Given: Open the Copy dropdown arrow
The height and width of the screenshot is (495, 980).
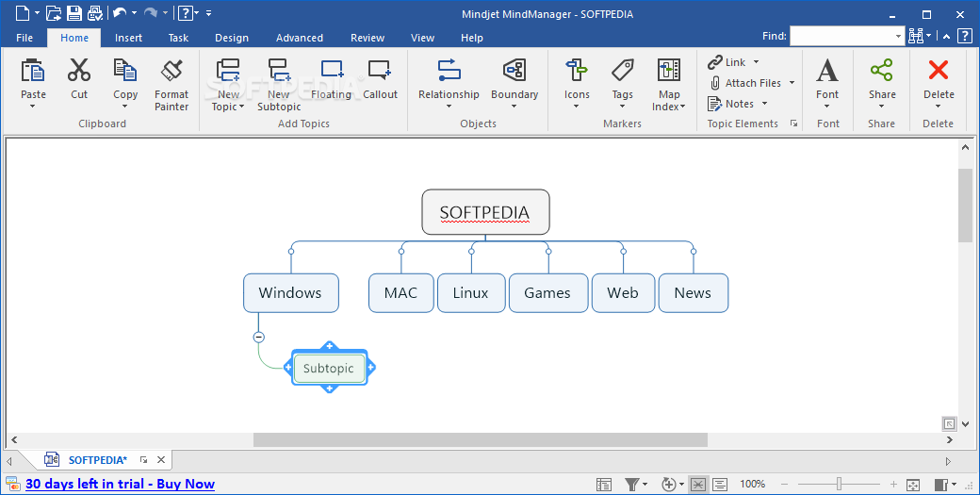Looking at the screenshot, I should click(x=125, y=107).
